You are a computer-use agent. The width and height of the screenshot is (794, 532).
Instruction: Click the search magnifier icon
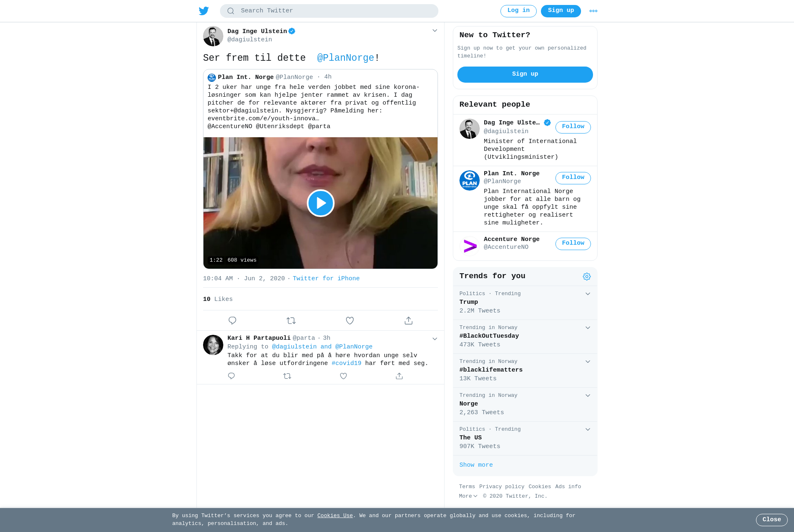coord(231,11)
